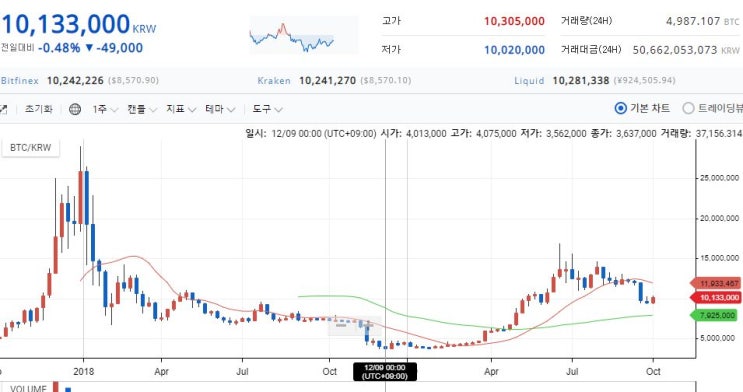This screenshot has width=743, height=392.
Task: Click the mini price sparkline thumbnail
Action: coord(304,36)
